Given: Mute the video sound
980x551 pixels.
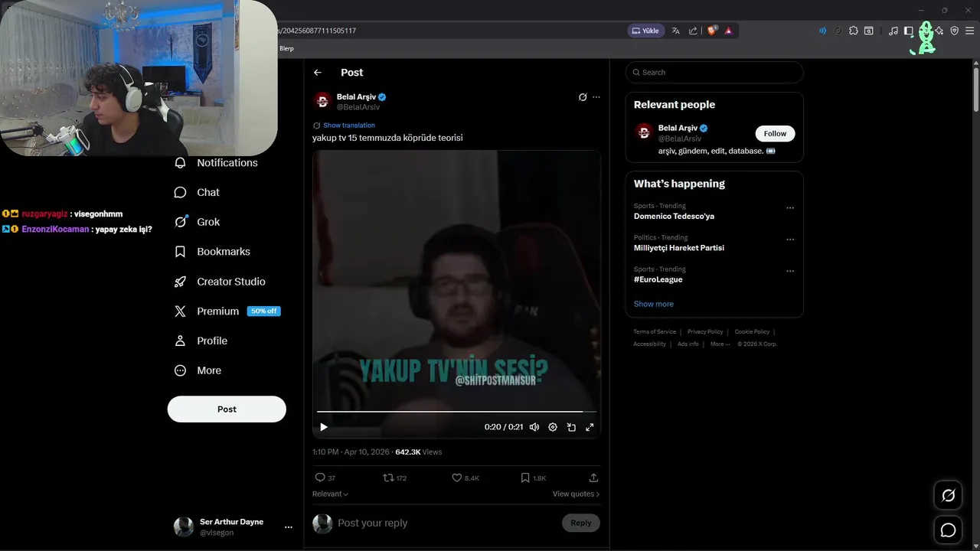Looking at the screenshot, I should pyautogui.click(x=534, y=427).
